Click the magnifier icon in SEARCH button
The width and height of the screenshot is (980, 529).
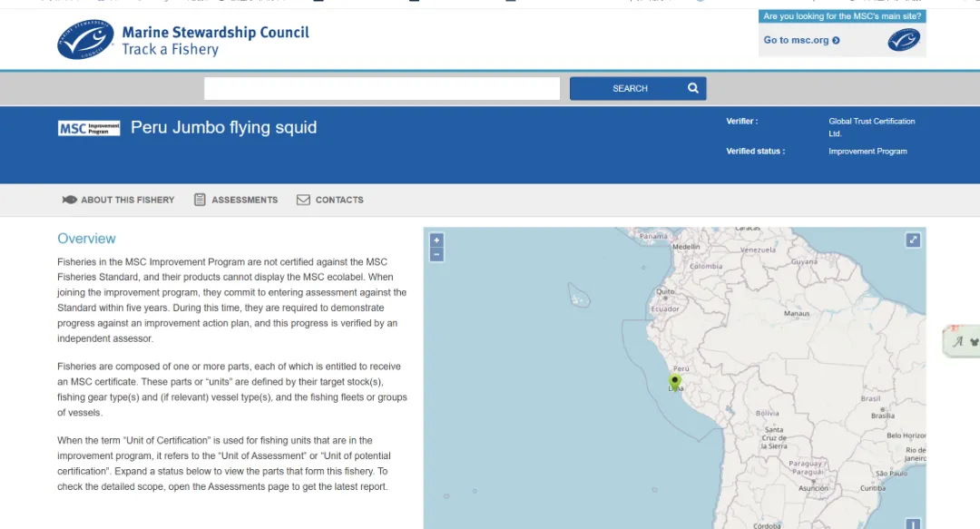(693, 88)
